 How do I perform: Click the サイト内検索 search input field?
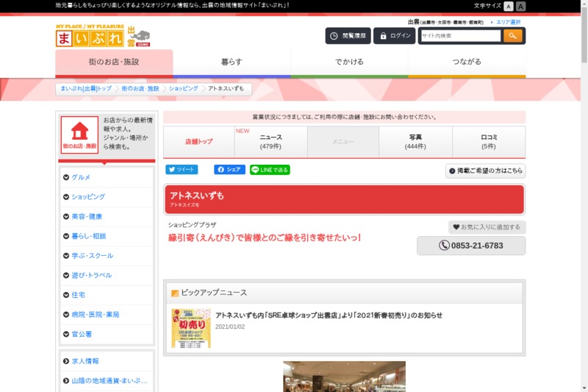tap(461, 36)
